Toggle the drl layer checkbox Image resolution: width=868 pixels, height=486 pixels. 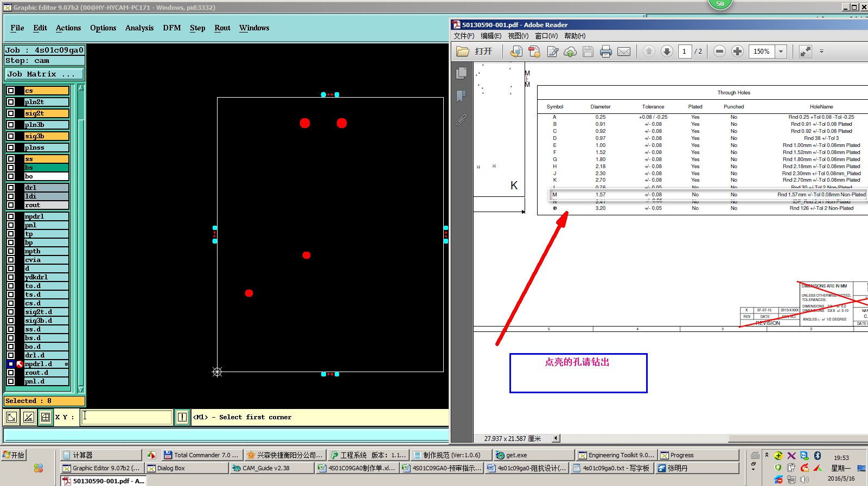11,188
